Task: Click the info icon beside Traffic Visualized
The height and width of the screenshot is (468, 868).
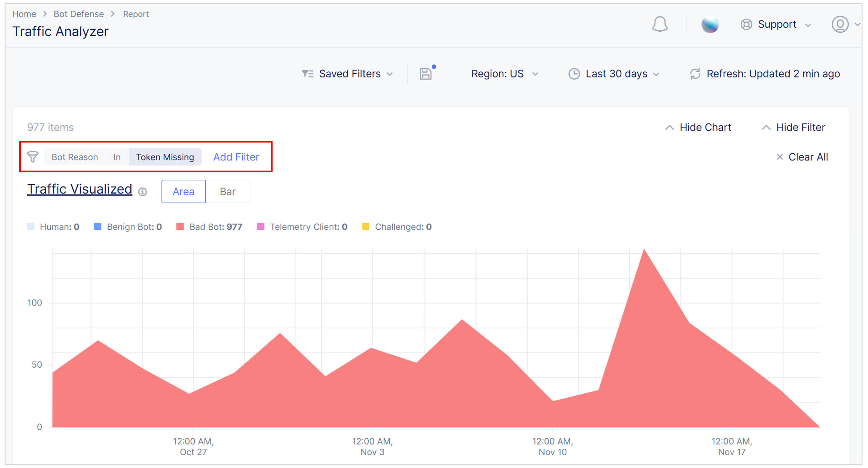Action: 142,192
